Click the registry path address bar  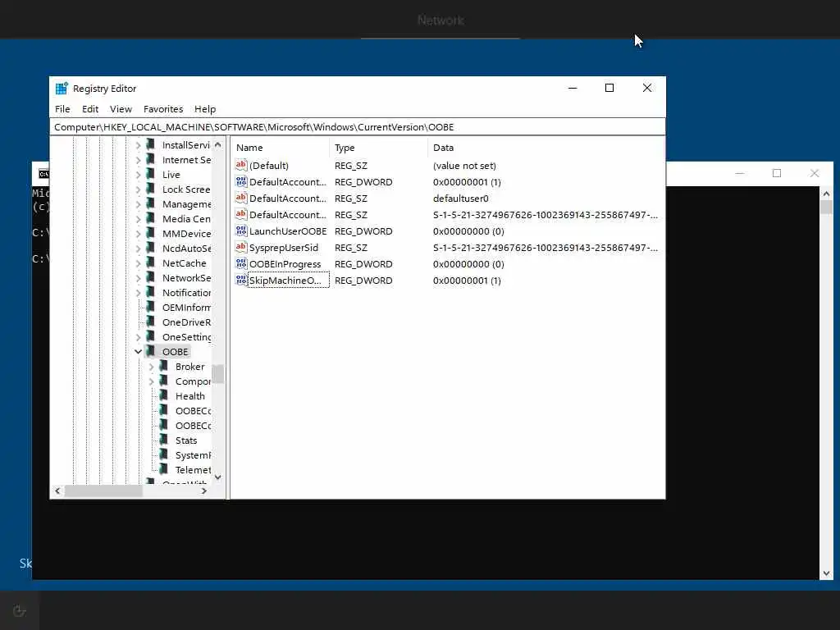(358, 127)
